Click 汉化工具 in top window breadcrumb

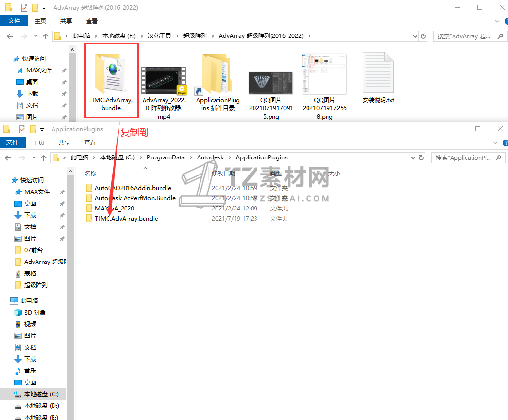pyautogui.click(x=160, y=36)
